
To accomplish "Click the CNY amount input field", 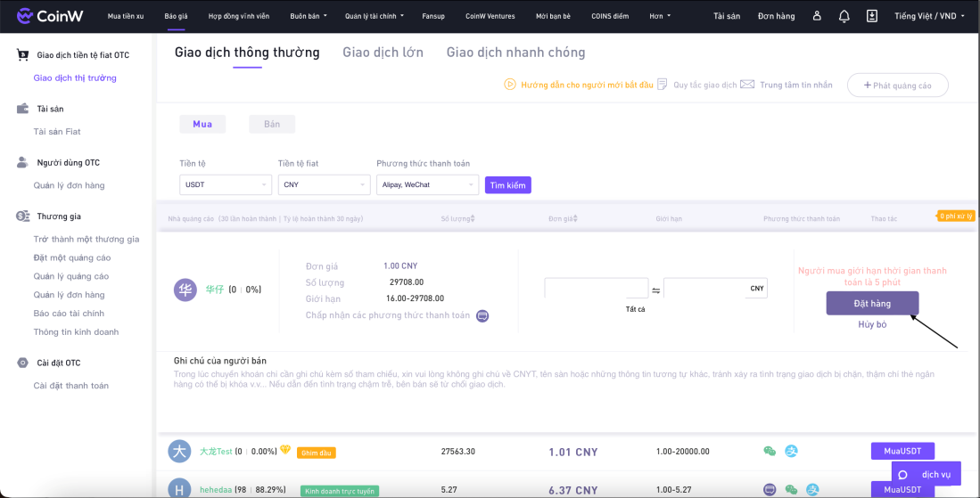I will (716, 289).
